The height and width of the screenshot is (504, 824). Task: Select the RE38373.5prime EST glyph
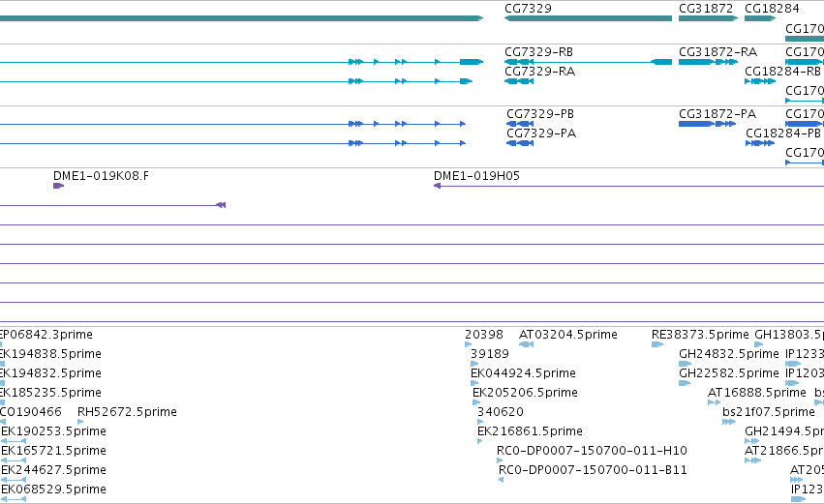(x=657, y=344)
